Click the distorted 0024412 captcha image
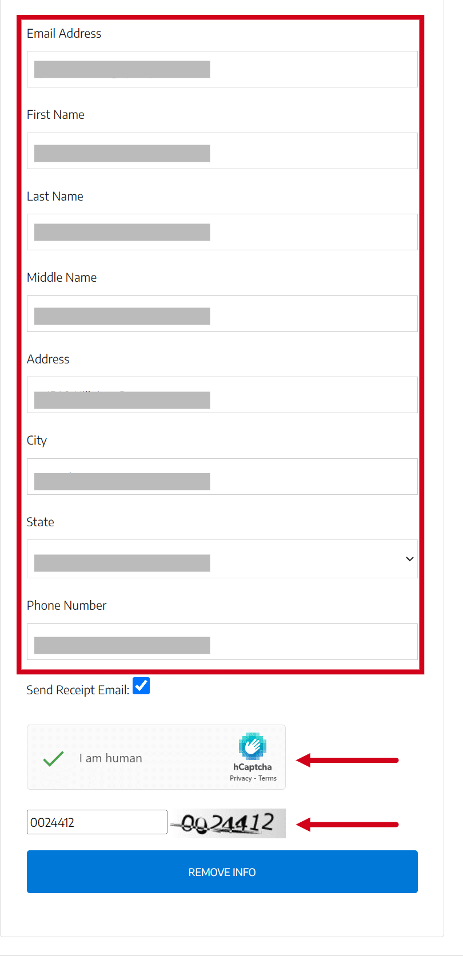The height and width of the screenshot is (980, 463). [x=228, y=823]
